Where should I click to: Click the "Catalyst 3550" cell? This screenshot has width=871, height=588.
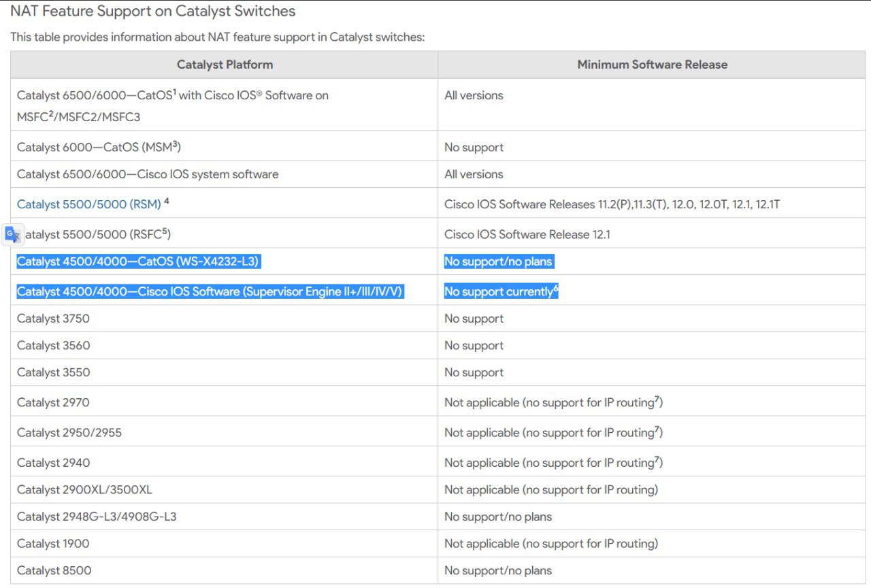point(225,373)
